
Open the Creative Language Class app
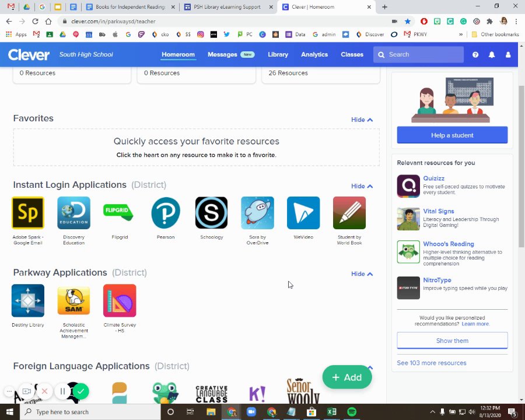[211, 394]
